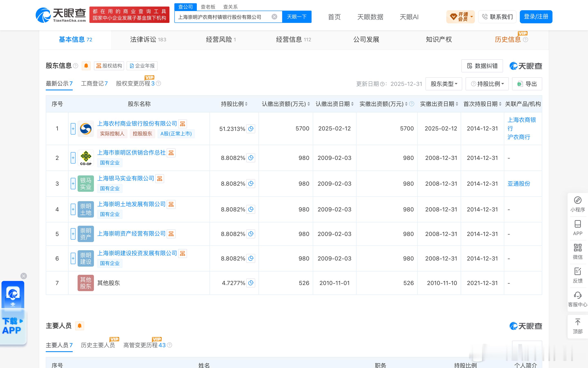Open equity structure icon for 上海银马实业有限公司
Screen dimensions: 588x368
pos(160,179)
